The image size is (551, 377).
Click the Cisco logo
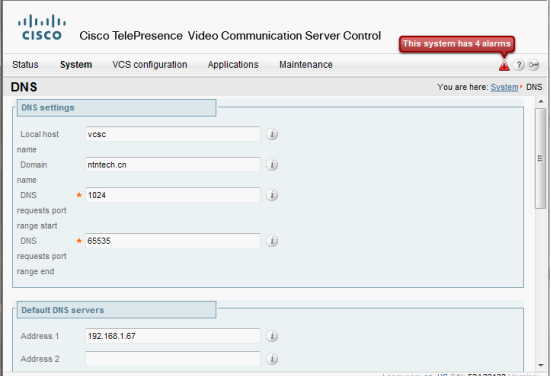42,27
